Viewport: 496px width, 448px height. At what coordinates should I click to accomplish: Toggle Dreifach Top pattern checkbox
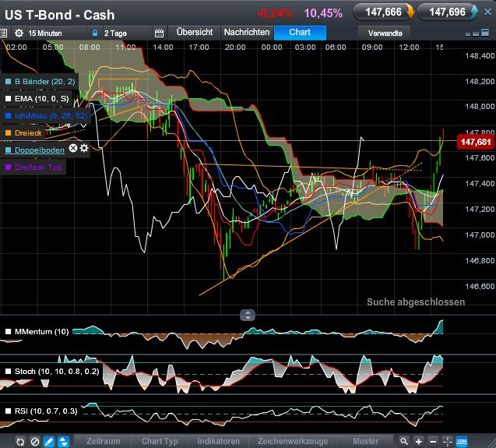coord(9,168)
